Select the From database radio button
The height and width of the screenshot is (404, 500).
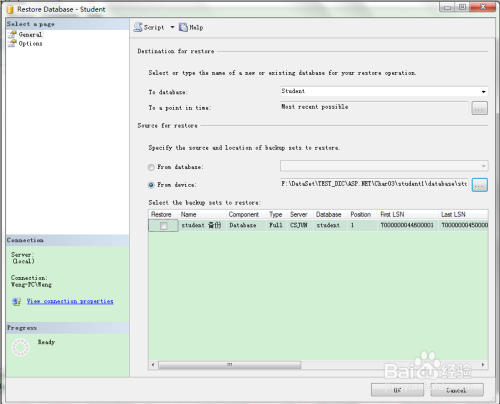click(151, 167)
